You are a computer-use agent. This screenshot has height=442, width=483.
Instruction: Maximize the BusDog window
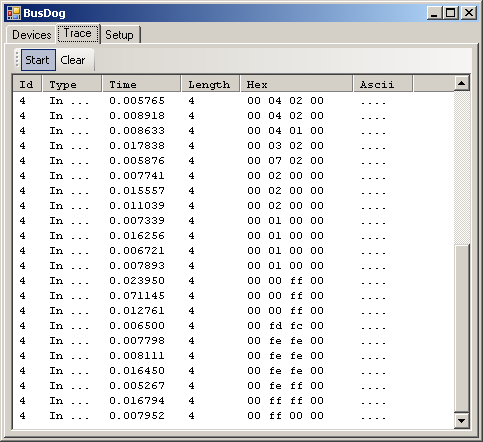point(451,13)
